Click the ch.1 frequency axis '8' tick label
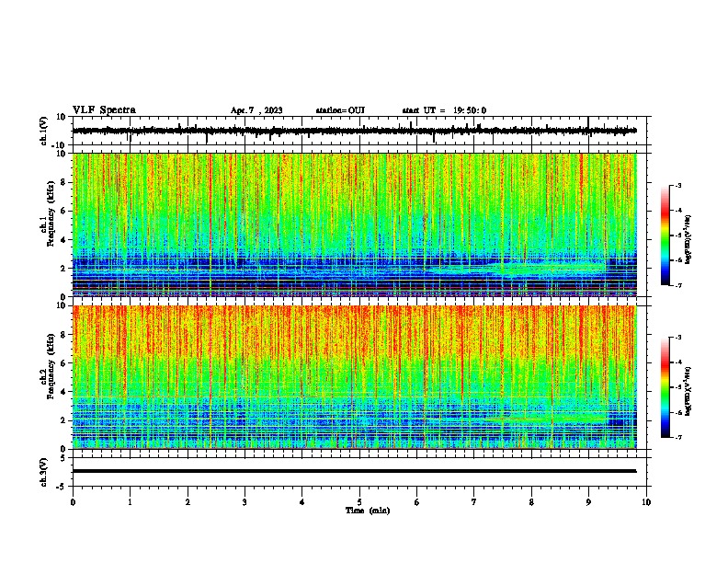The image size is (728, 563). tap(63, 182)
